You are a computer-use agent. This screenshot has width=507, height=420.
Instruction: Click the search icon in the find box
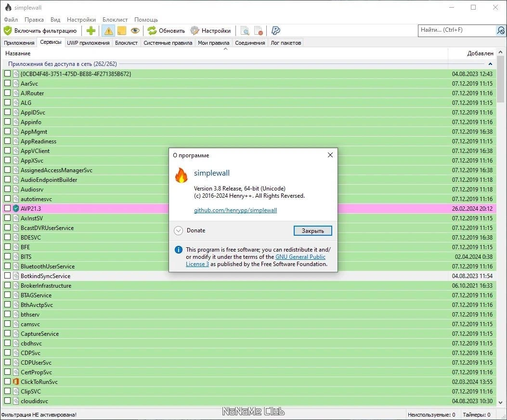pyautogui.click(x=500, y=30)
